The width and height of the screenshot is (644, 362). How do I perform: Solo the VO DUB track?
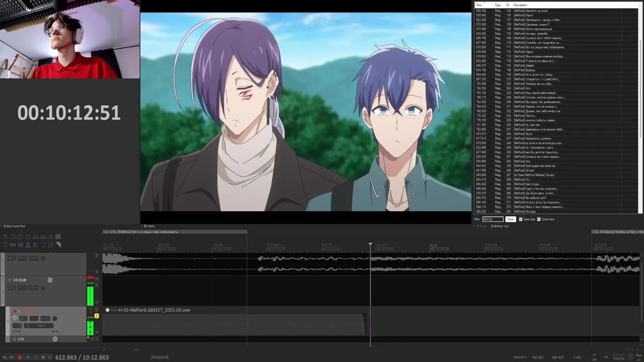point(97,285)
